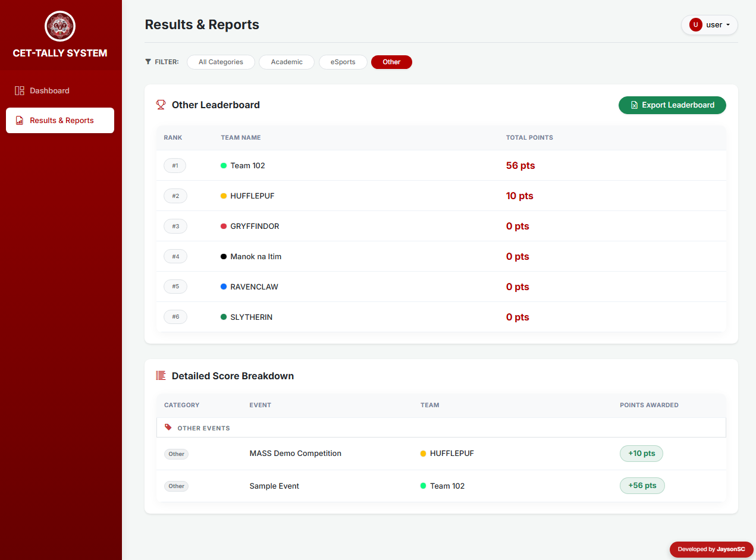This screenshot has height=560, width=756.
Task: Click the list icon beside Detailed Score Breakdown
Action: [160, 375]
